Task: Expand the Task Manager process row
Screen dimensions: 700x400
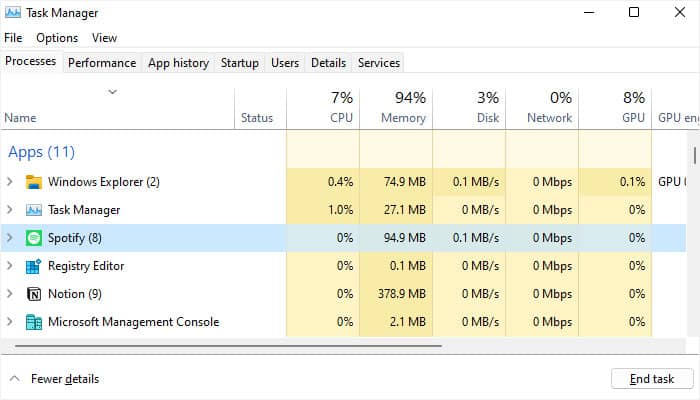Action: [10, 209]
